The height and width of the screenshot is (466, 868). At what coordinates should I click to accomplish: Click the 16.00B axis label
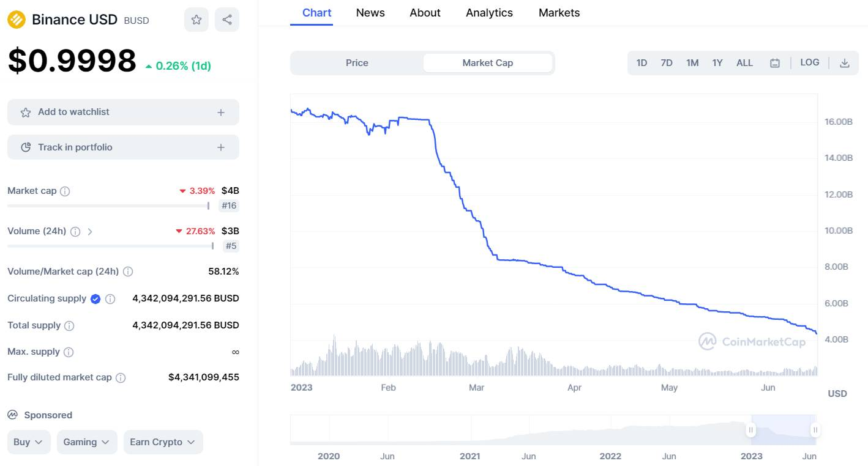pyautogui.click(x=839, y=122)
